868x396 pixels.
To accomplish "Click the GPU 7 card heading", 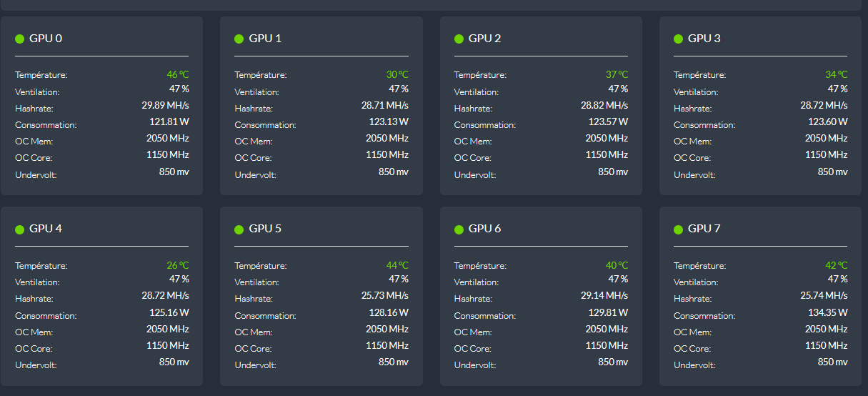I will click(x=704, y=229).
